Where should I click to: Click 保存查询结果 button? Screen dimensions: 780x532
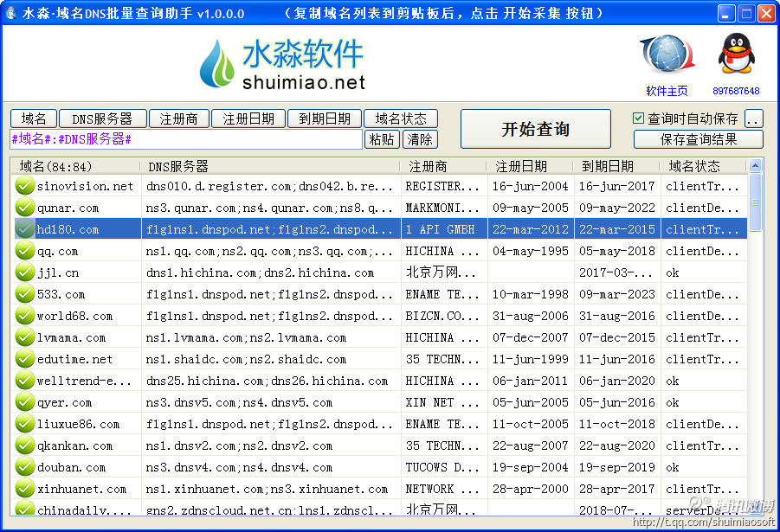click(x=698, y=139)
